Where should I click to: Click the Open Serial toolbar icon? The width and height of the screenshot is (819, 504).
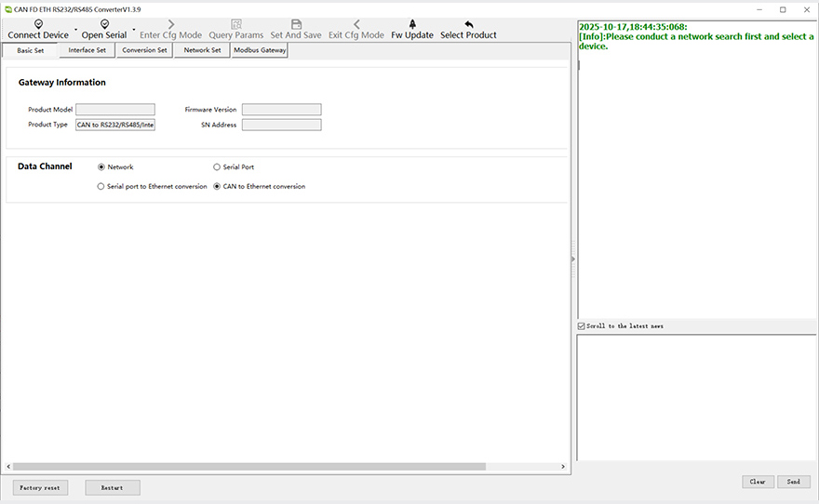tap(104, 24)
